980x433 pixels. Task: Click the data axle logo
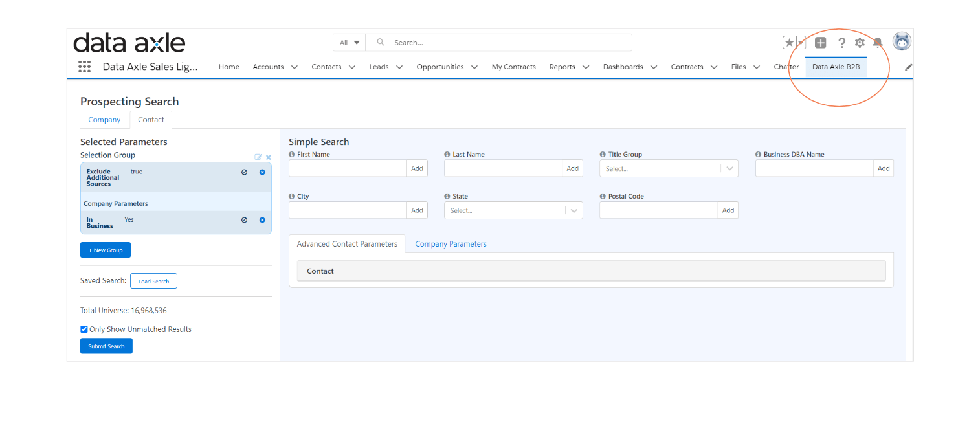[129, 43]
